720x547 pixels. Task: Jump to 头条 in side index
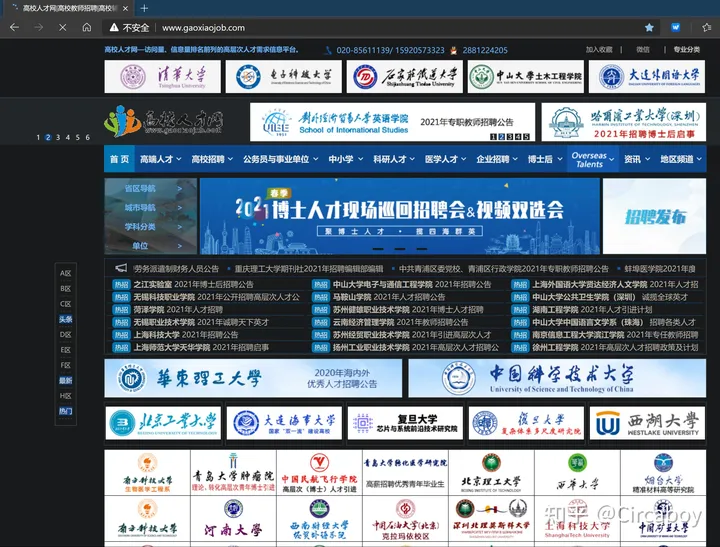click(66, 319)
